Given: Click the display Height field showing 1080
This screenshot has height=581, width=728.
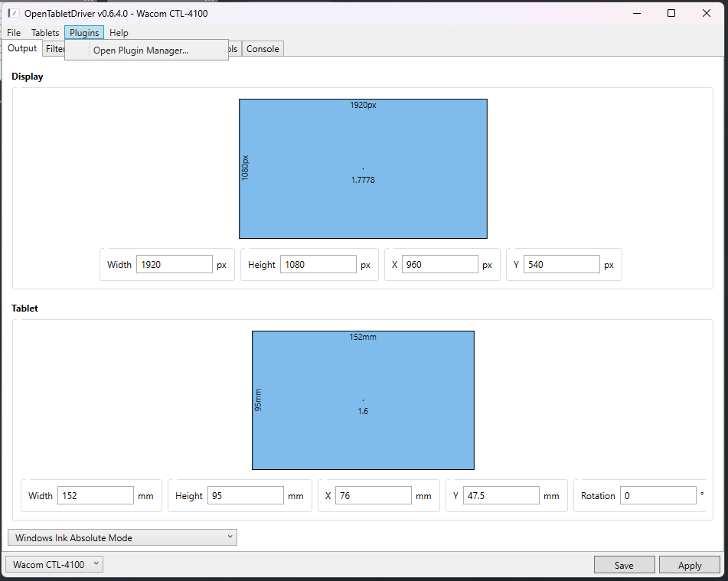Looking at the screenshot, I should (318, 263).
